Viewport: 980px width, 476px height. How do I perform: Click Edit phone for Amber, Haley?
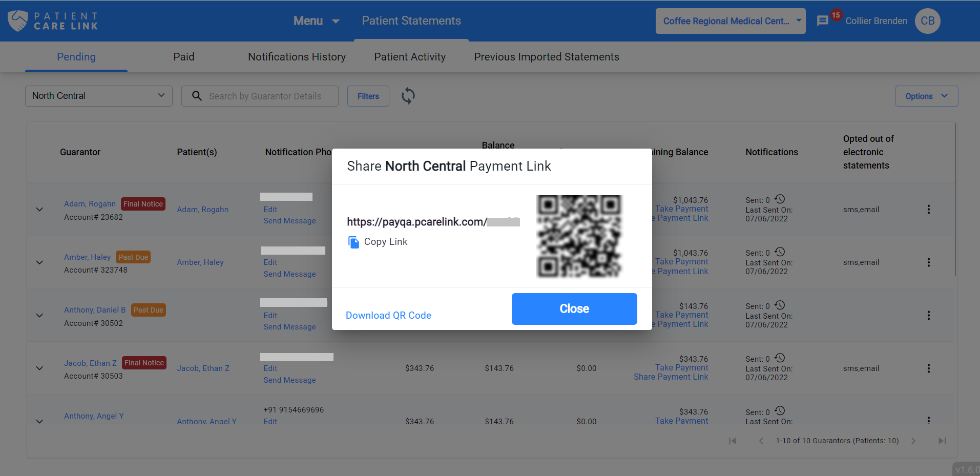(x=270, y=262)
